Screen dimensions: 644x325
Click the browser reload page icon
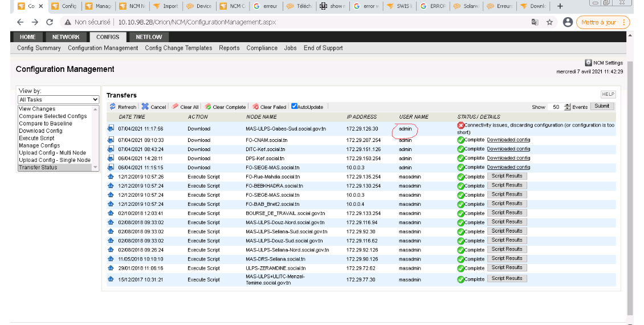click(50, 22)
